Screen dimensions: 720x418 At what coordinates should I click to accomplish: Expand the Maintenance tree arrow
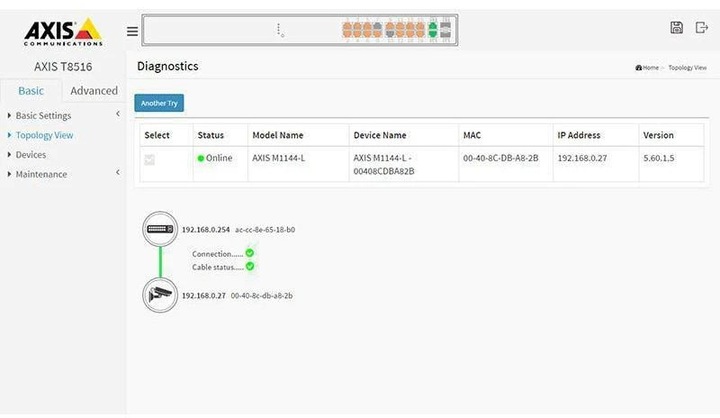coord(9,174)
